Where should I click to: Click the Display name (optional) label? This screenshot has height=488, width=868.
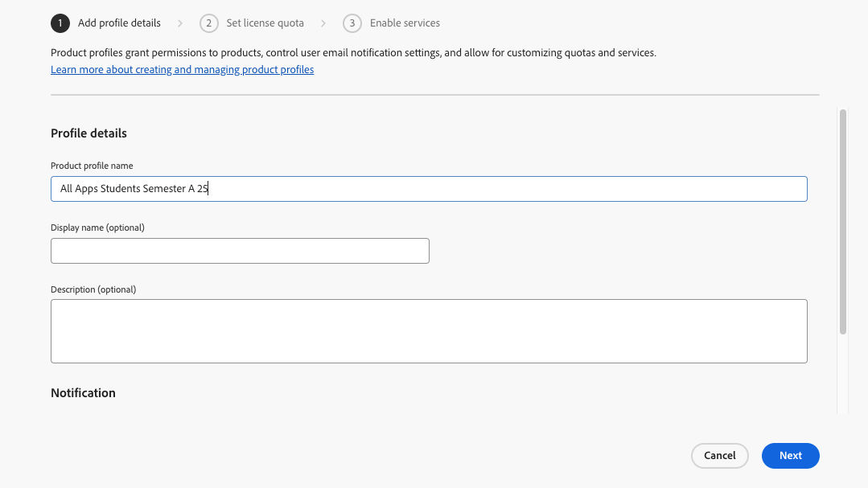pyautogui.click(x=97, y=228)
